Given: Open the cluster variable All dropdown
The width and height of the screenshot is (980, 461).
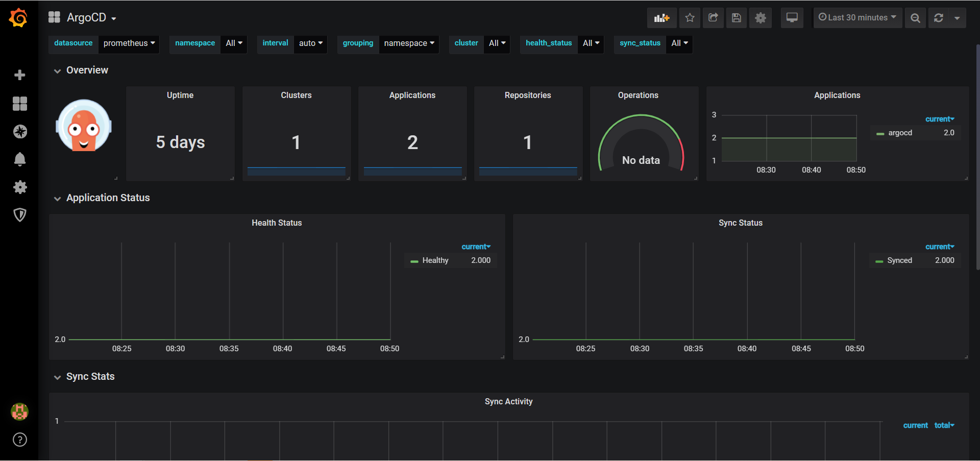Looking at the screenshot, I should pyautogui.click(x=497, y=43).
